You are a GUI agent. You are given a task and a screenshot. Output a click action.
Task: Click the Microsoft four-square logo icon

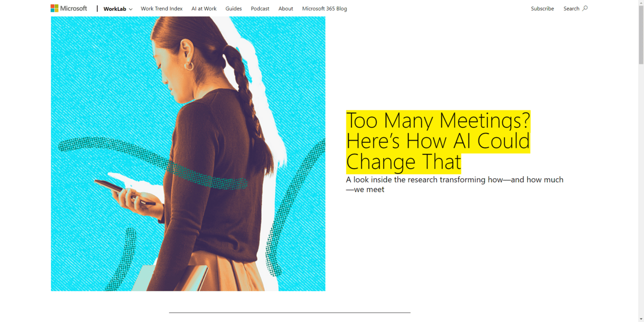[x=54, y=8]
